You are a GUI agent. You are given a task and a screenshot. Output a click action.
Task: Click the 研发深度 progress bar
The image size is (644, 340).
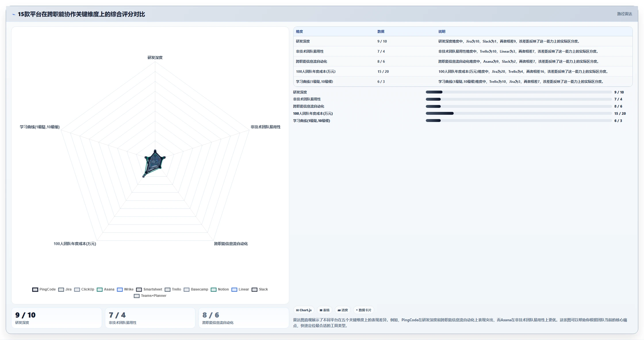click(519, 92)
